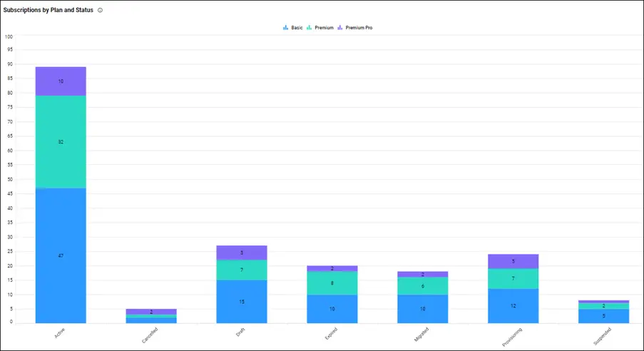
Task: Click the 50 value on the y-axis
Action: [10, 179]
